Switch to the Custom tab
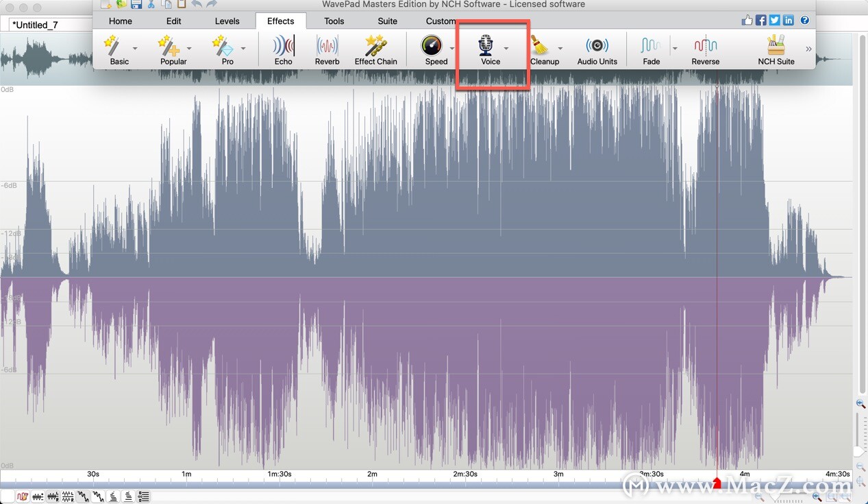The height and width of the screenshot is (504, 868). click(x=441, y=21)
